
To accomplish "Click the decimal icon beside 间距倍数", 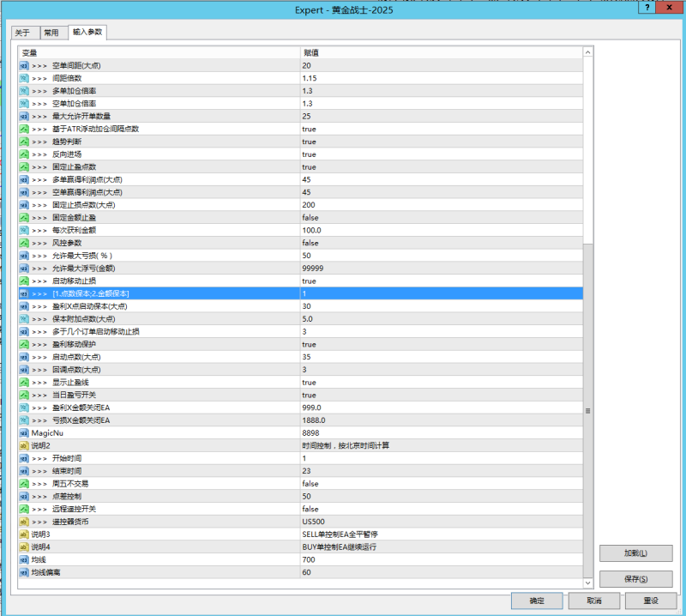I will (24, 78).
